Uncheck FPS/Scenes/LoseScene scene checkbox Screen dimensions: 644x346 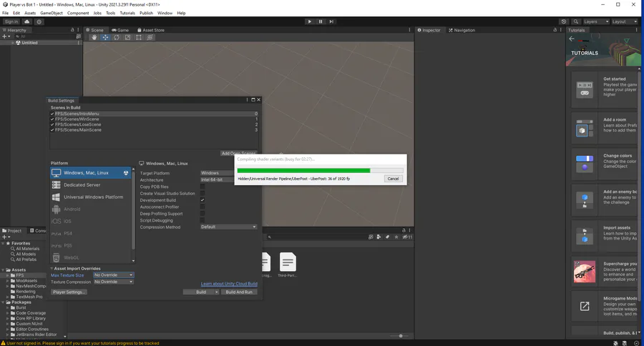(52, 124)
